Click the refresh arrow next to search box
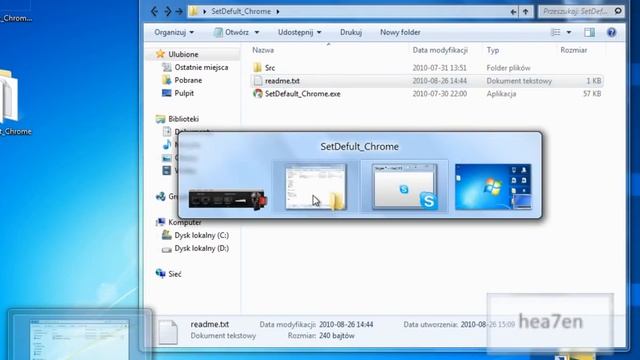The image size is (640, 360). 526,11
